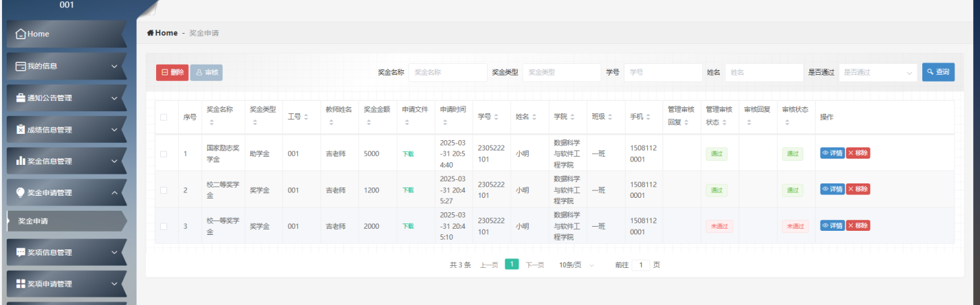This screenshot has width=980, height=305.
Task: Sort table by 申请文件 column
Action: (407, 123)
